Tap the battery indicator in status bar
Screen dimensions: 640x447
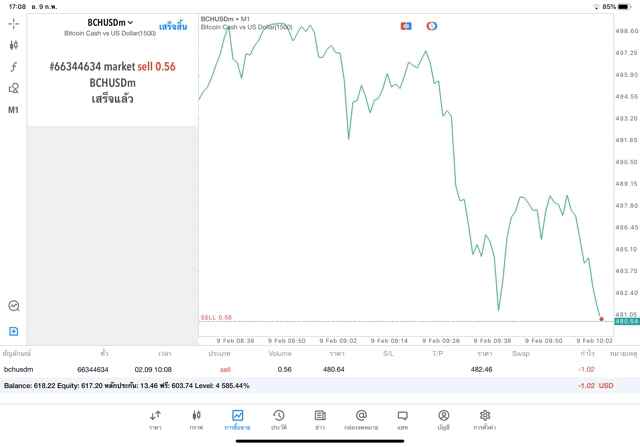coord(625,7)
